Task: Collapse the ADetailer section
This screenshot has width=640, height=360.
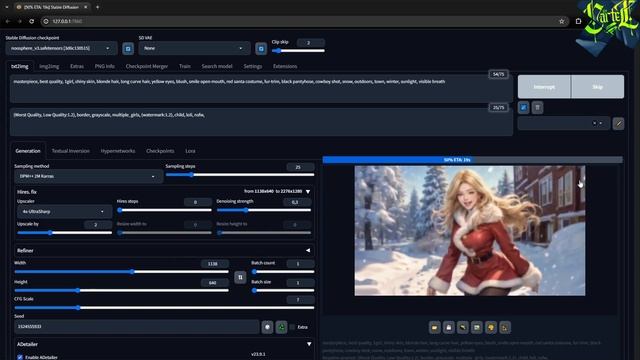Action: point(309,344)
